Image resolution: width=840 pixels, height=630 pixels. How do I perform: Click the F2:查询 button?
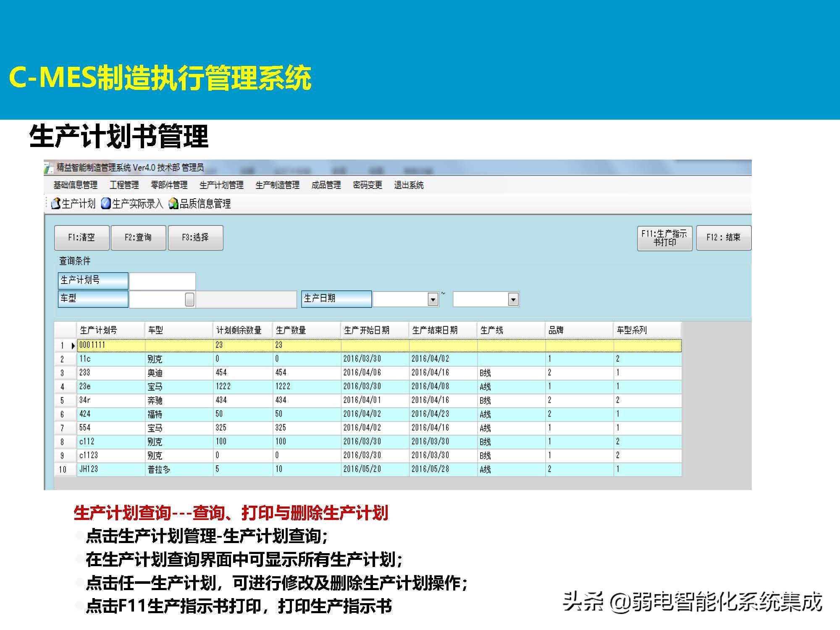point(138,238)
